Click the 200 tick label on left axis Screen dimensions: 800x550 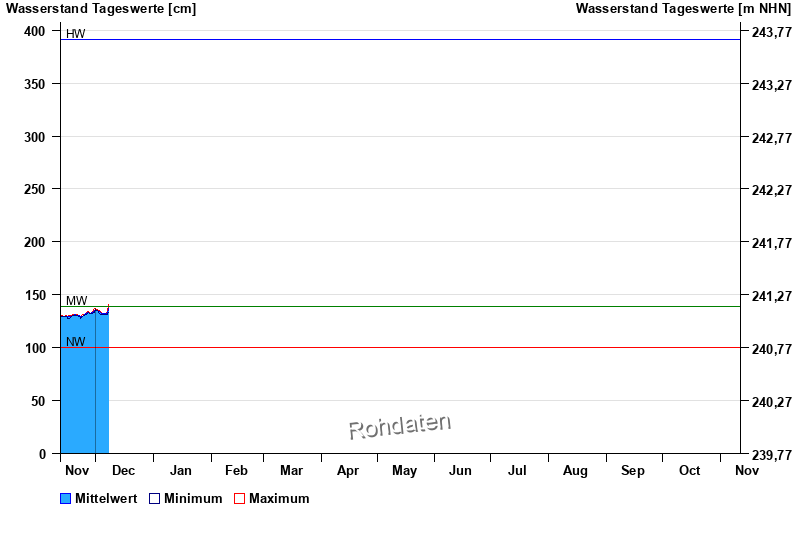35,242
